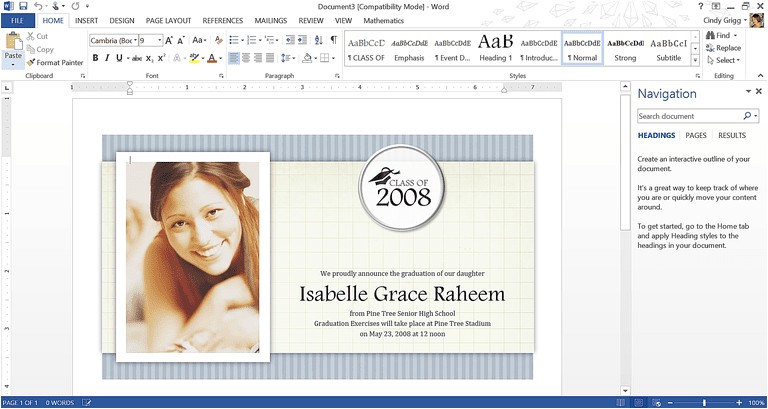Viewport: 768px width, 409px height.
Task: Show paragraph marks with the pilcrow icon
Action: pos(333,40)
